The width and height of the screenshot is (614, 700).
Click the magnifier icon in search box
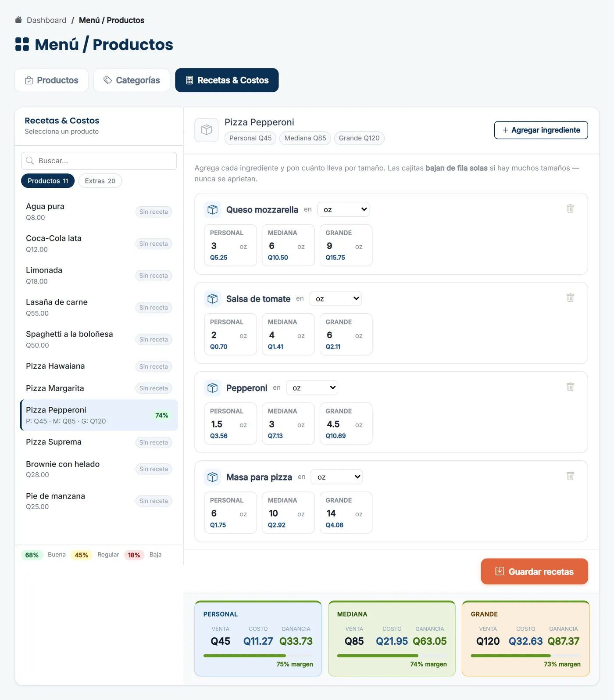pyautogui.click(x=30, y=161)
